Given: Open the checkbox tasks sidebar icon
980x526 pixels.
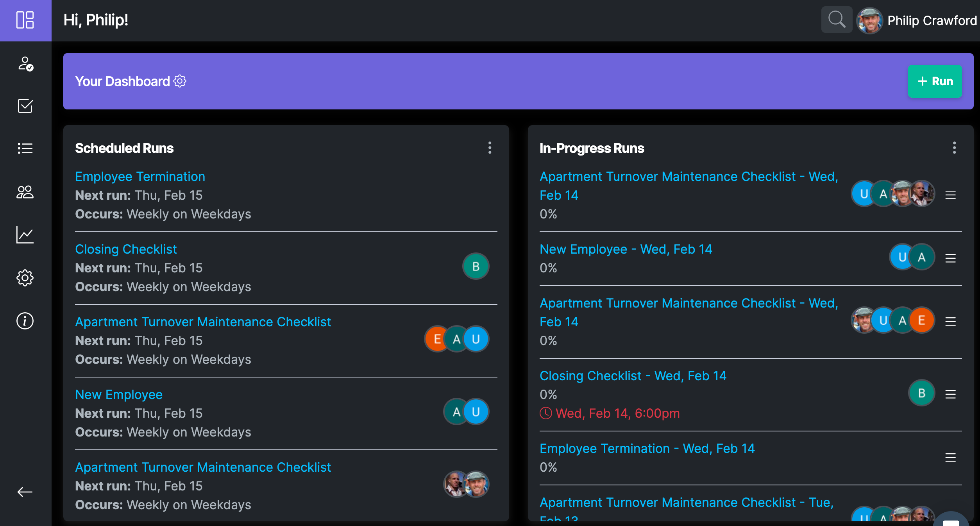Looking at the screenshot, I should [25, 106].
